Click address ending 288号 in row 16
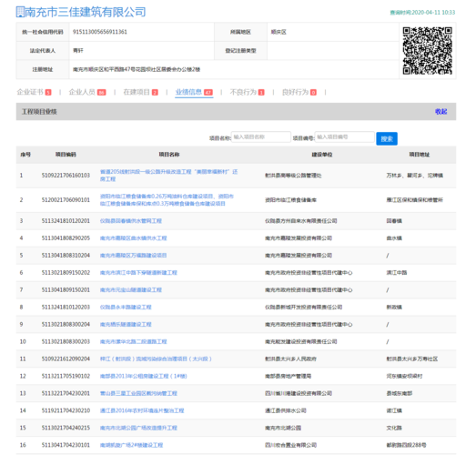476x455 pixels. coord(406,445)
